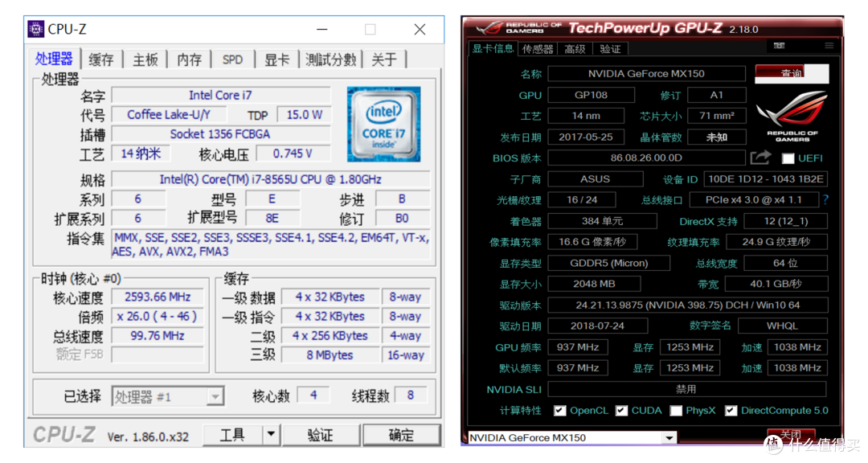This screenshot has width=868, height=463.
Task: Click the TDP value 15.0 W
Action: coord(304,115)
